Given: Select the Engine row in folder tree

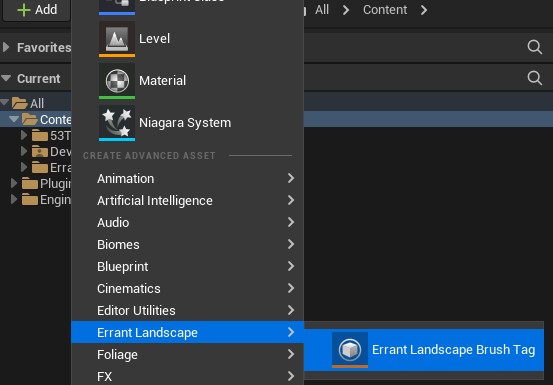Looking at the screenshot, I should [36, 200].
